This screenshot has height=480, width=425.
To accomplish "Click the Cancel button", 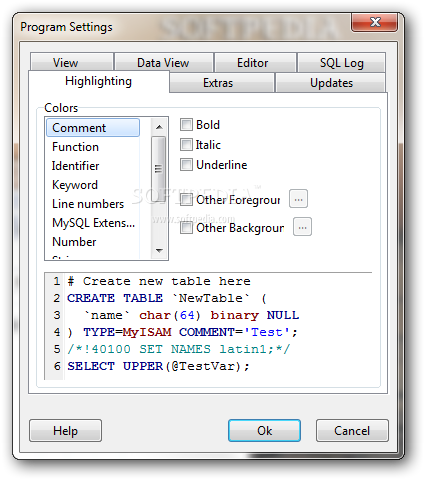I will point(352,430).
